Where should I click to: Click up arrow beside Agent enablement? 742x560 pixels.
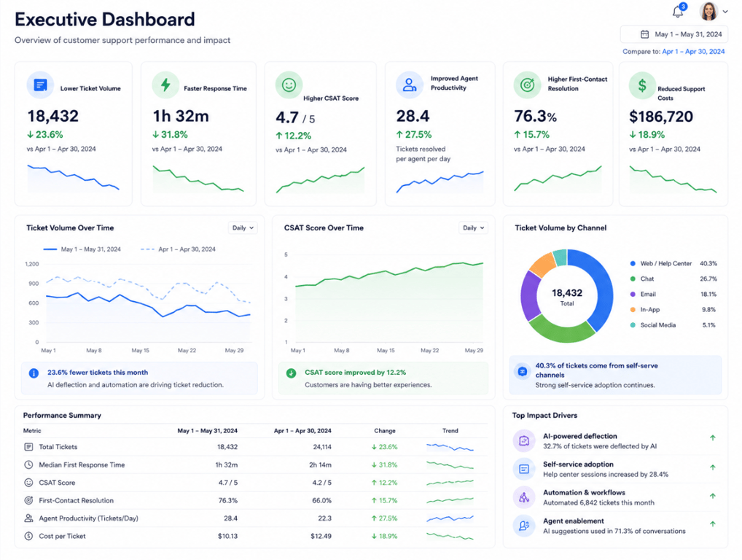(x=713, y=524)
